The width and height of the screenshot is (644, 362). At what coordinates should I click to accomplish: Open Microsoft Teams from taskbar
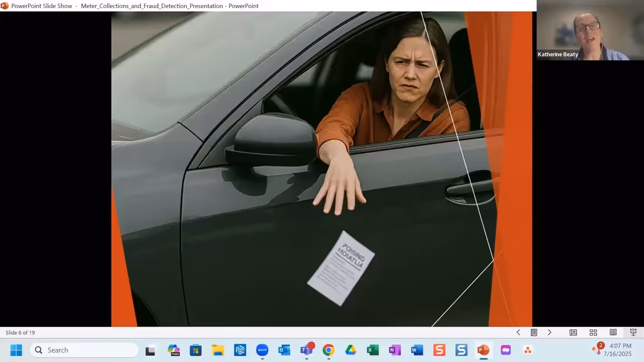click(306, 350)
